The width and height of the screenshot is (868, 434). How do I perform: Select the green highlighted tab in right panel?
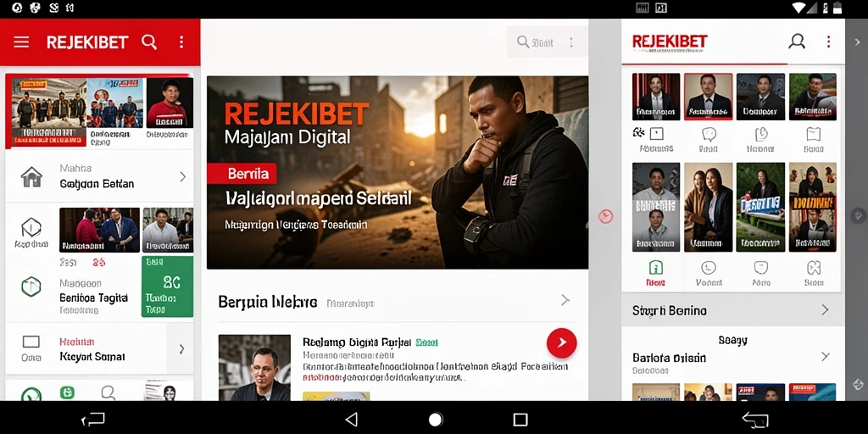coord(655,273)
